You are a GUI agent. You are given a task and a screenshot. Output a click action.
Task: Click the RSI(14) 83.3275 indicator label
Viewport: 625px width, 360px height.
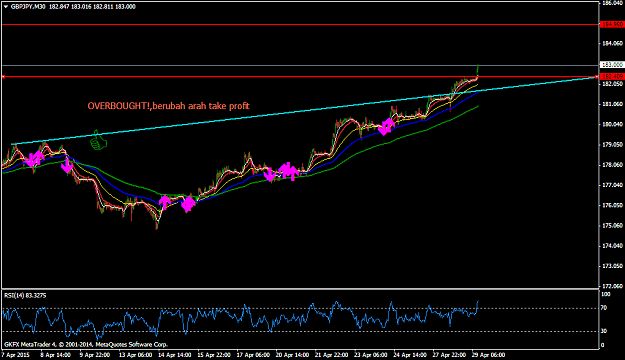tap(25, 295)
